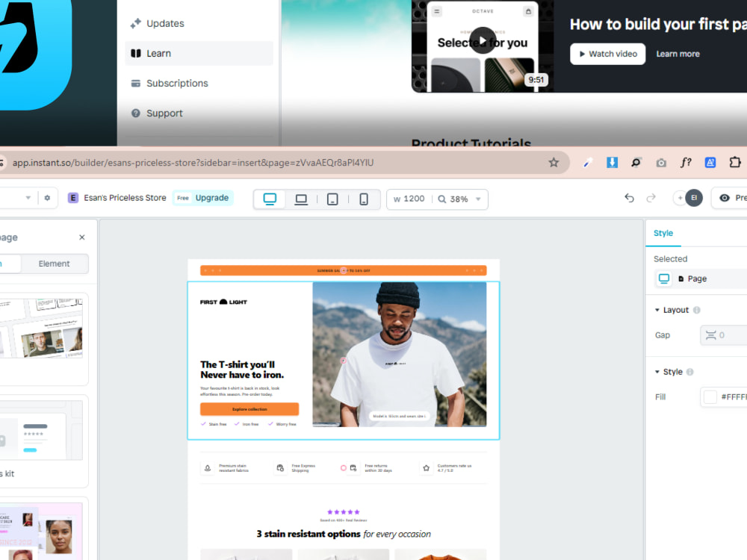Click the Free Express Shipping icon

coord(280,468)
